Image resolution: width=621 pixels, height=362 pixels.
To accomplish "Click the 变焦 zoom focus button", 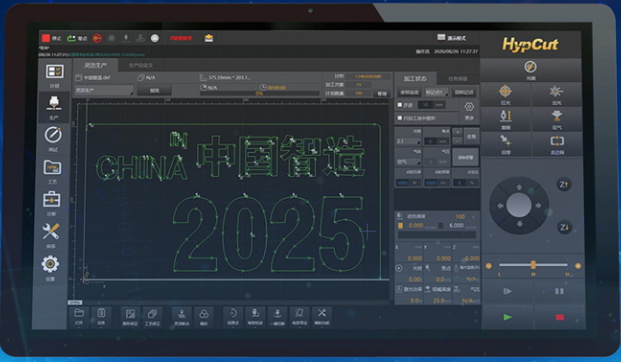I will tap(471, 137).
